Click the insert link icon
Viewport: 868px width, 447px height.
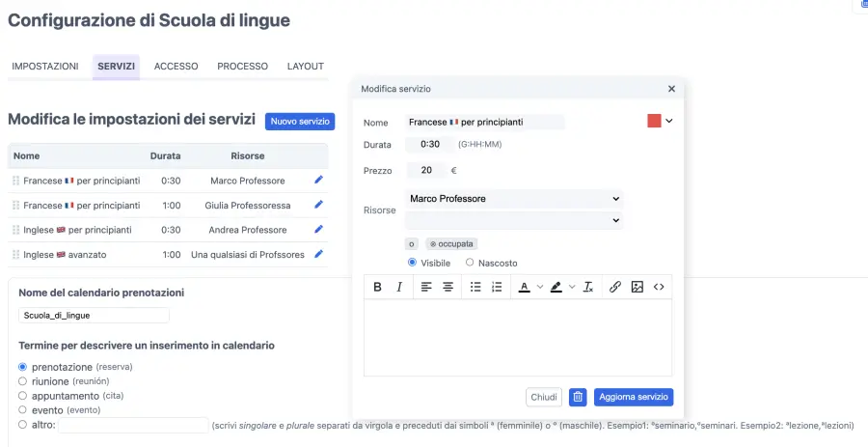point(614,287)
